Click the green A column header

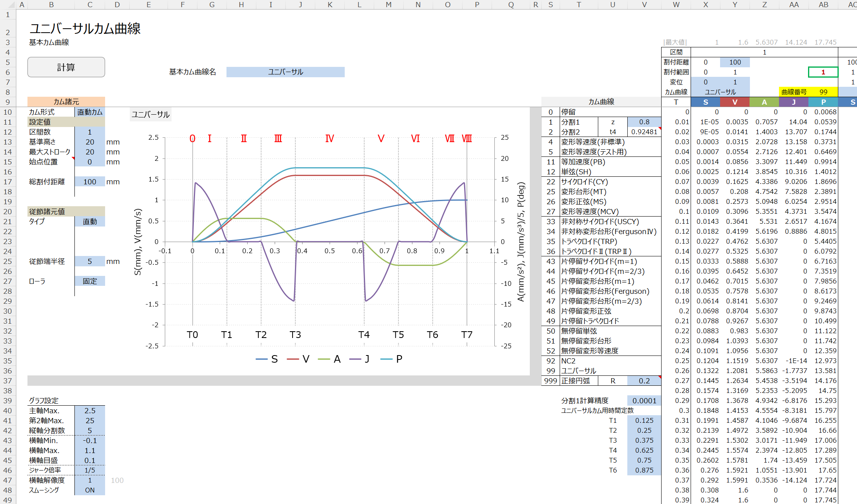764,102
